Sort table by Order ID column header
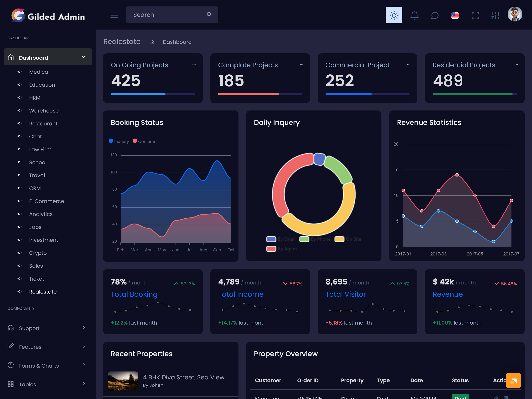This screenshot has height=399, width=532. pos(308,381)
